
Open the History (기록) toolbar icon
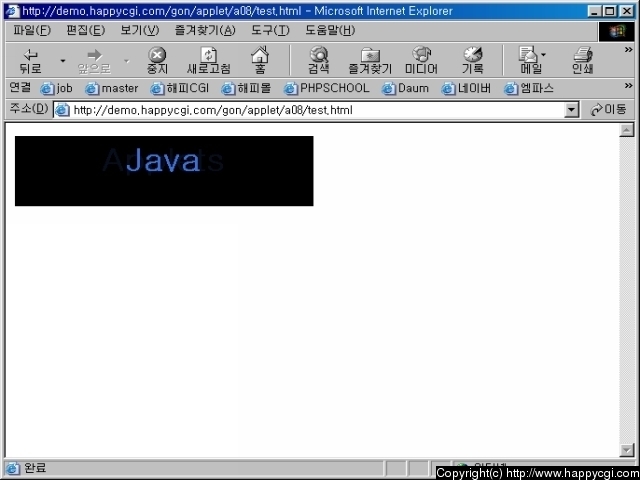[473, 61]
